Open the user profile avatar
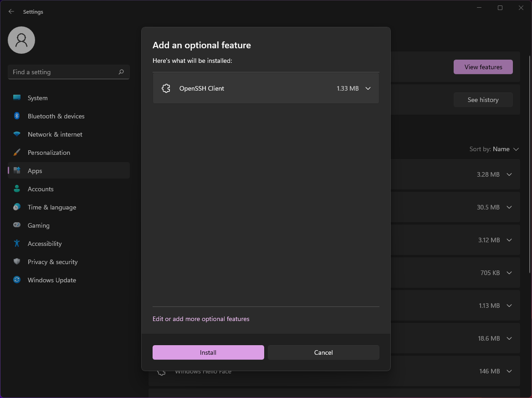This screenshot has height=398, width=532. (x=21, y=40)
